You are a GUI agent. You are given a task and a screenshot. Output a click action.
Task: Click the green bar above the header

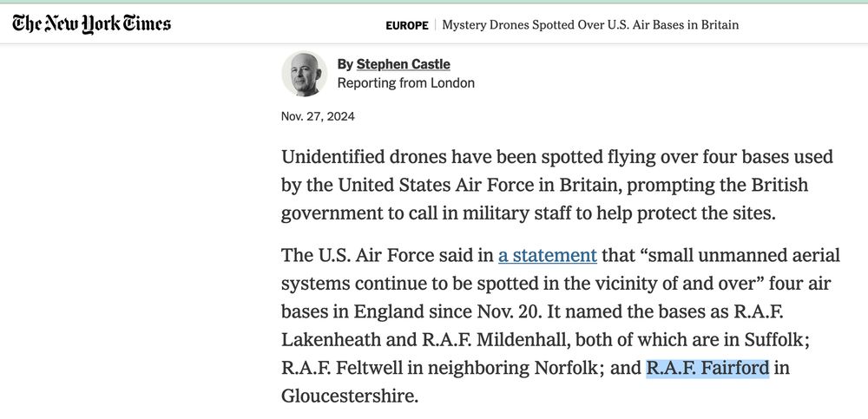click(x=434, y=2)
